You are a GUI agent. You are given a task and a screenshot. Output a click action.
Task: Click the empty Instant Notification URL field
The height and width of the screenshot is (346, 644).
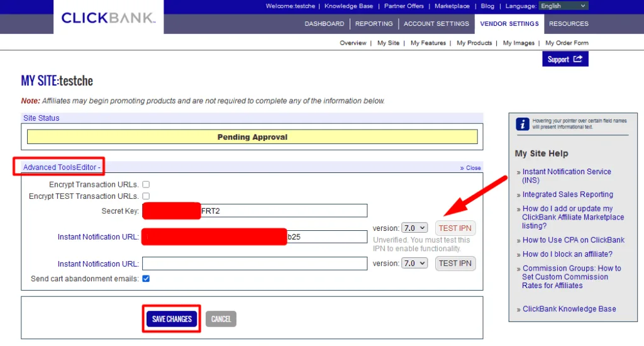(255, 264)
